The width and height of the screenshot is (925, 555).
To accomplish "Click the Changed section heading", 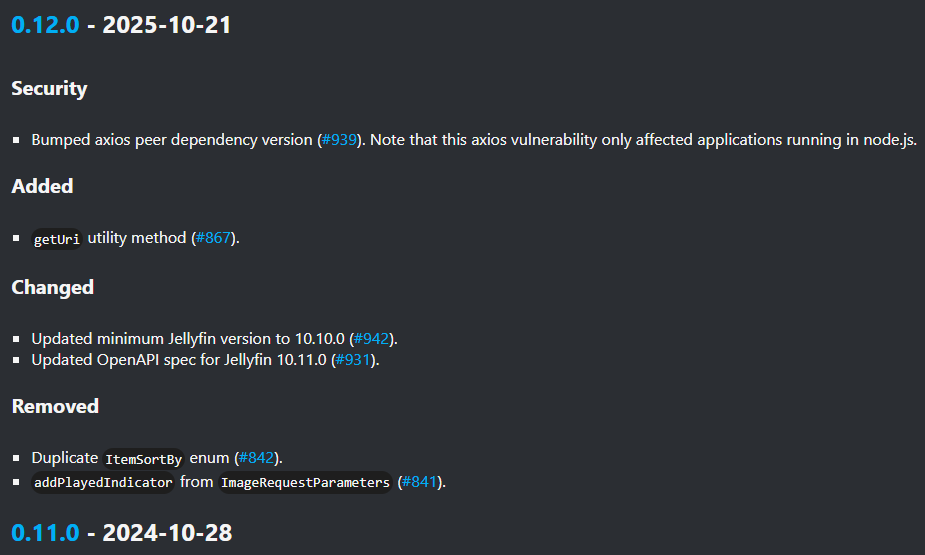I will [52, 288].
